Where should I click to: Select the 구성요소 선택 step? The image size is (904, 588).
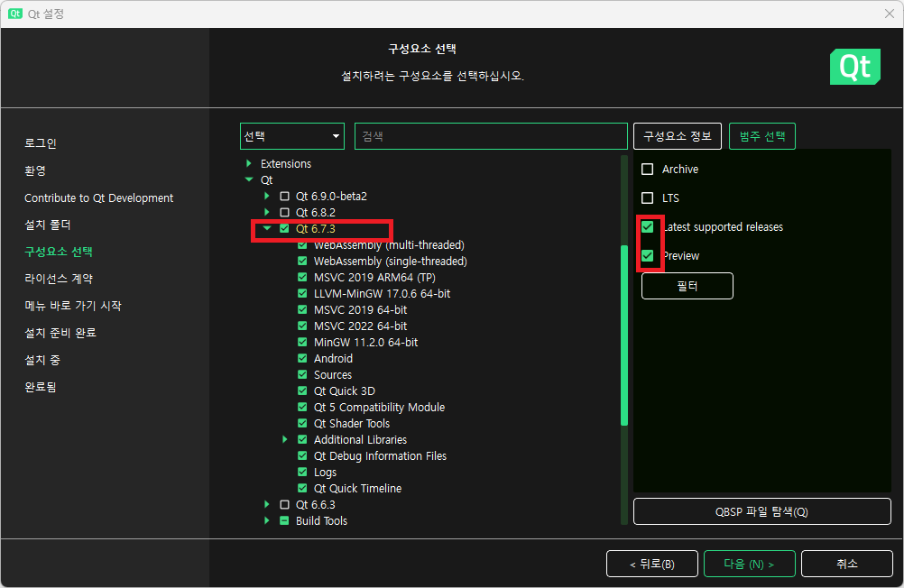coord(59,252)
